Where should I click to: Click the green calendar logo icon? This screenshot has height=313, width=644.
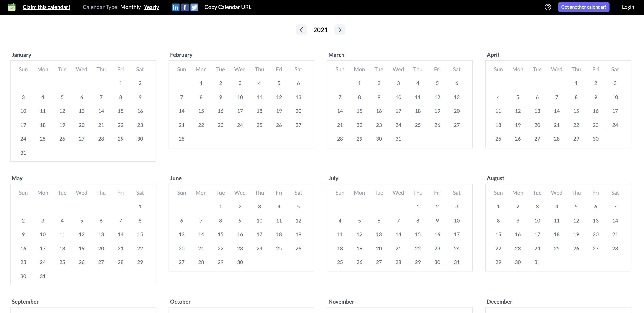click(12, 7)
